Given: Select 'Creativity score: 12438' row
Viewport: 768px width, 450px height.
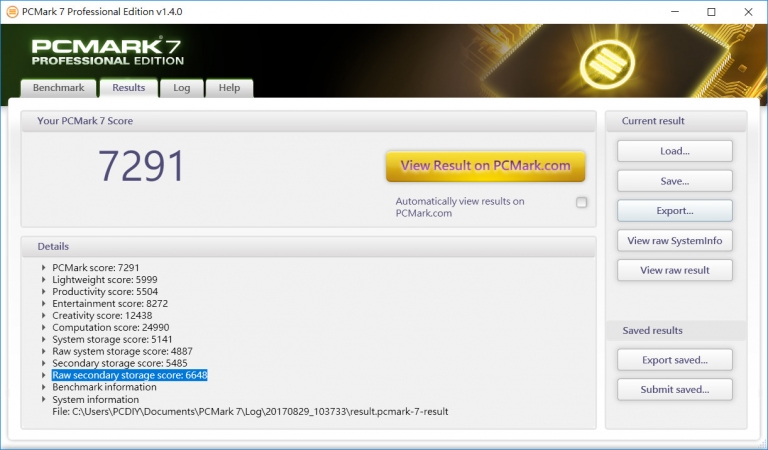Looking at the screenshot, I should pyautogui.click(x=102, y=316).
